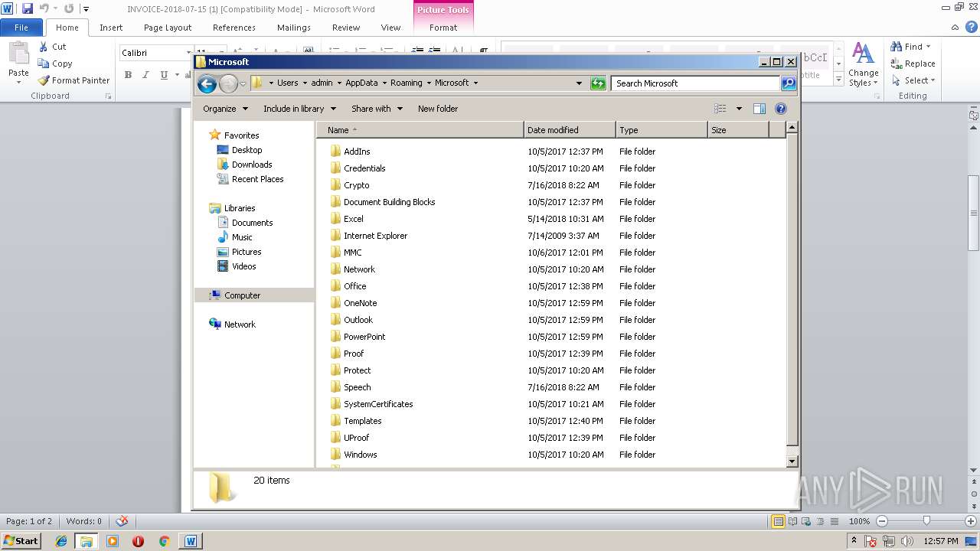Open the Share with dropdown

click(x=377, y=109)
